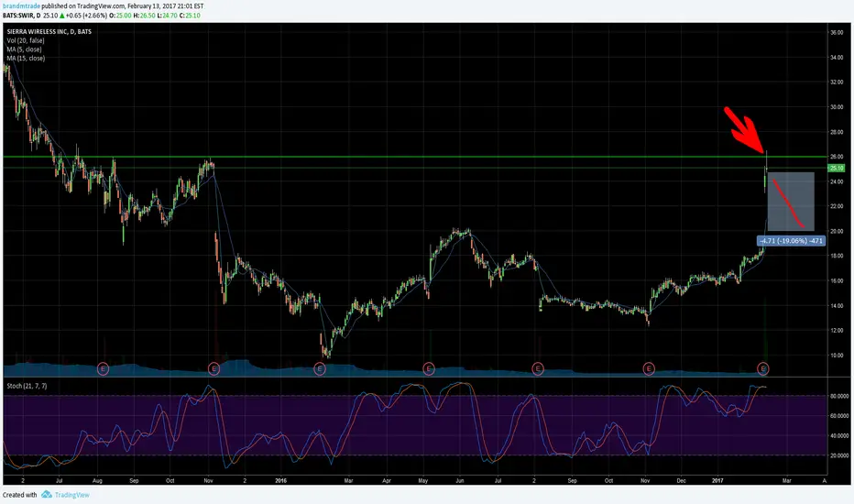
Task: Click the BATS:SWIR, D symbol text in header
Action: click(21, 16)
